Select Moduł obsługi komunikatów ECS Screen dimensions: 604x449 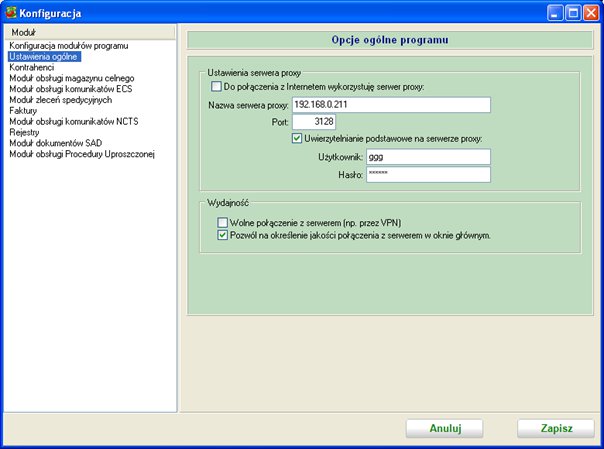tap(71, 89)
